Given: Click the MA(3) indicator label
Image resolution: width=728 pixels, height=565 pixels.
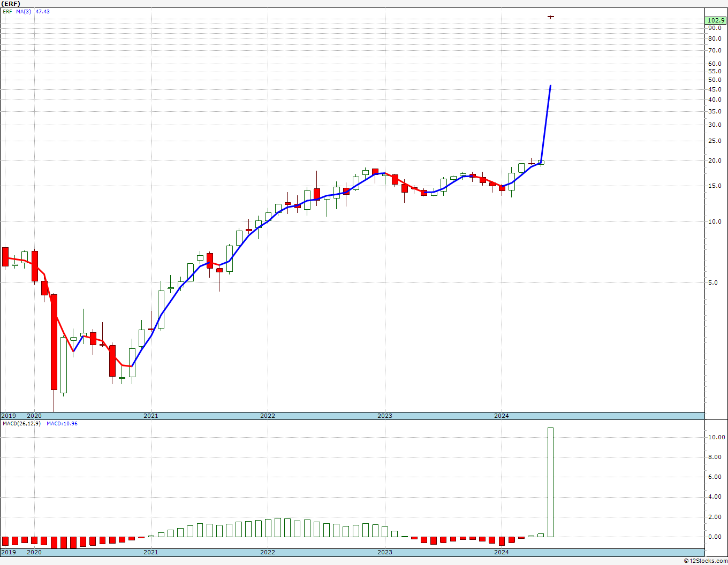Looking at the screenshot, I should (24, 11).
